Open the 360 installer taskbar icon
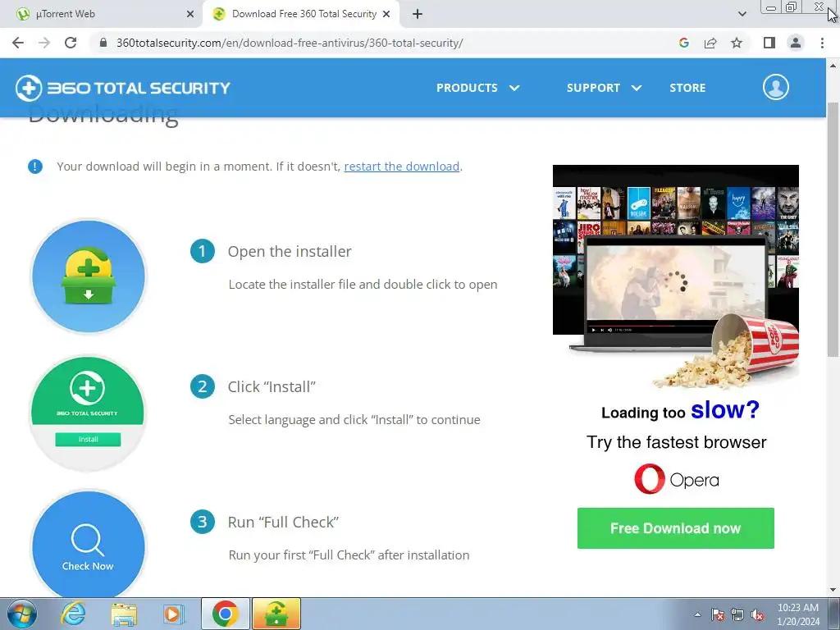840x630 pixels. (x=276, y=614)
